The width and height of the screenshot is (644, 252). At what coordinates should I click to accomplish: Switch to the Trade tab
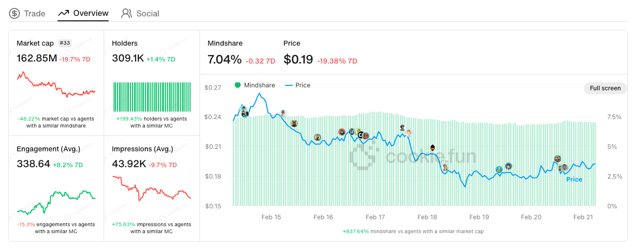27,13
